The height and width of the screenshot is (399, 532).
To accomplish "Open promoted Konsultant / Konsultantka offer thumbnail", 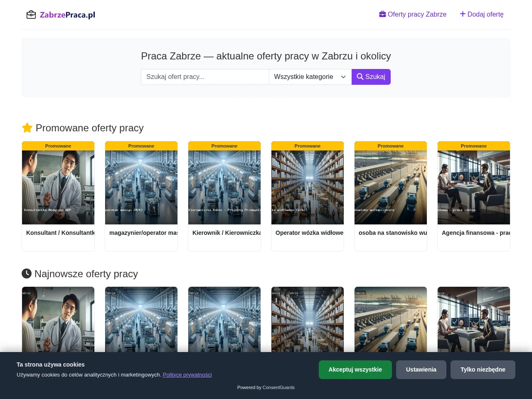I will click(x=58, y=187).
